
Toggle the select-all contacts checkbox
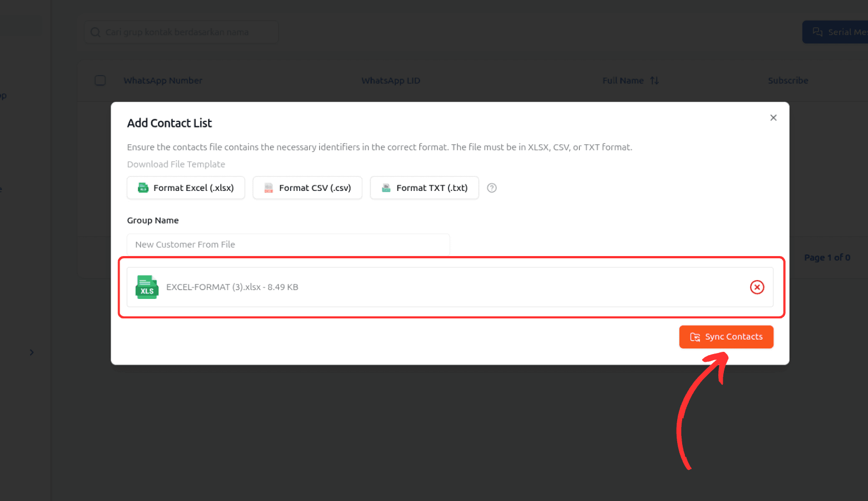pyautogui.click(x=100, y=80)
